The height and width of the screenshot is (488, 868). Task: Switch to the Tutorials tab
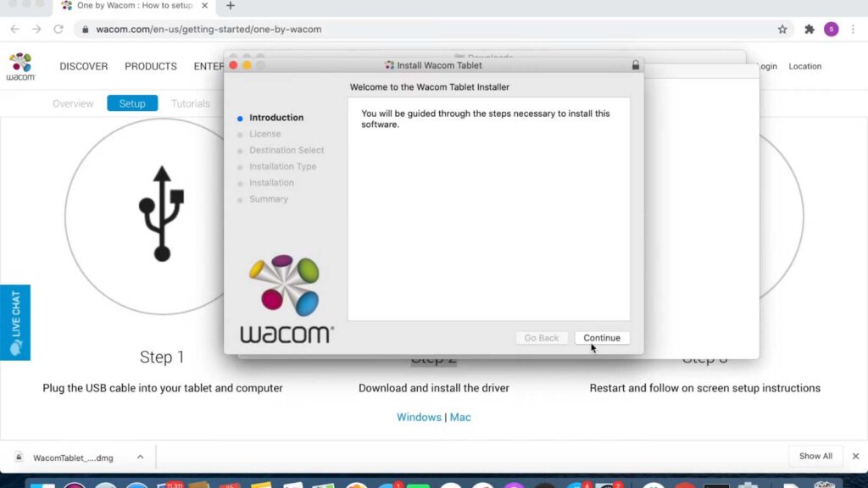point(191,103)
